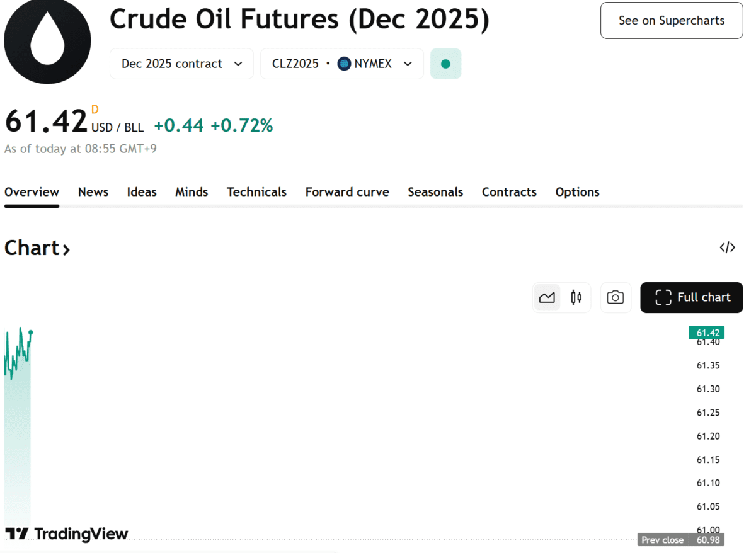The width and height of the screenshot is (756, 553).
Task: Switch chart to line style
Action: [x=547, y=297]
